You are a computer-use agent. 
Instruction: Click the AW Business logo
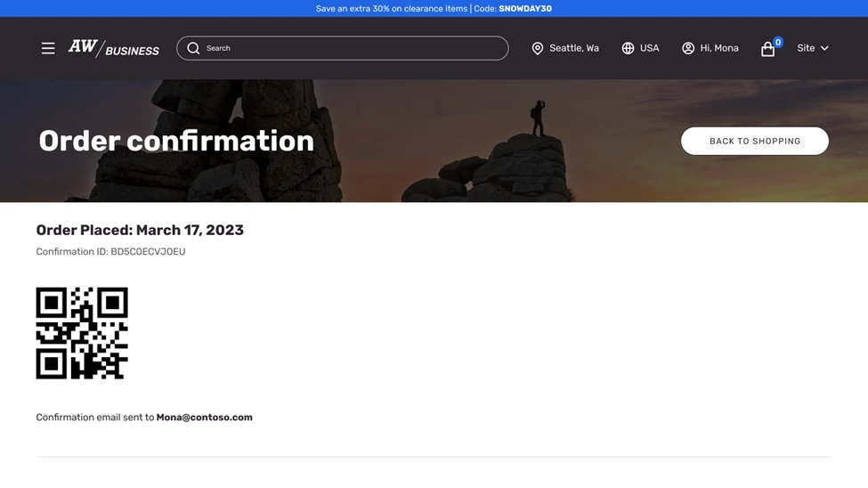click(114, 48)
